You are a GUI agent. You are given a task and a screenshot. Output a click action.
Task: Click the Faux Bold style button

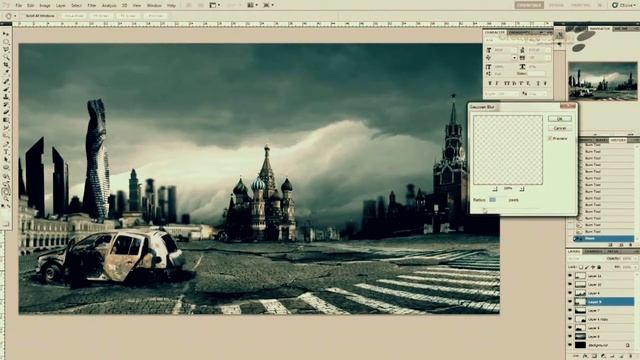click(x=490, y=84)
